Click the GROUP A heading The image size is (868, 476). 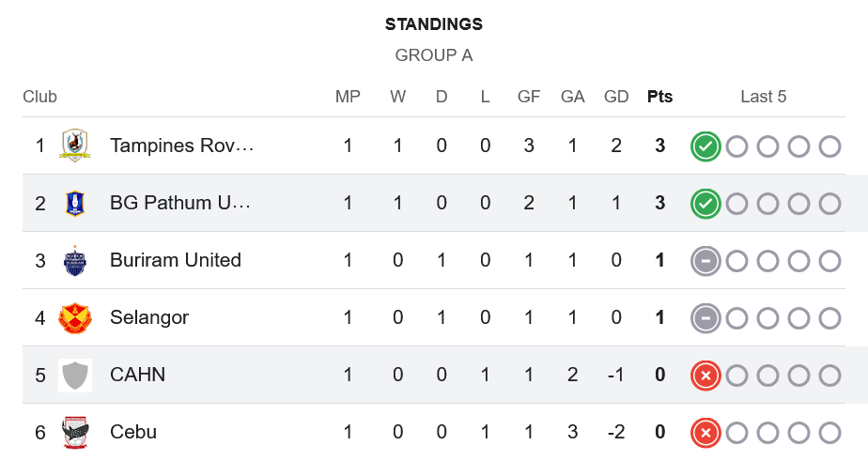pos(434,55)
